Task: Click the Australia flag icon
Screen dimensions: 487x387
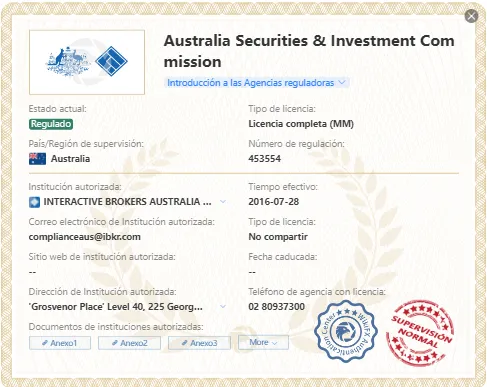Action: (x=37, y=159)
